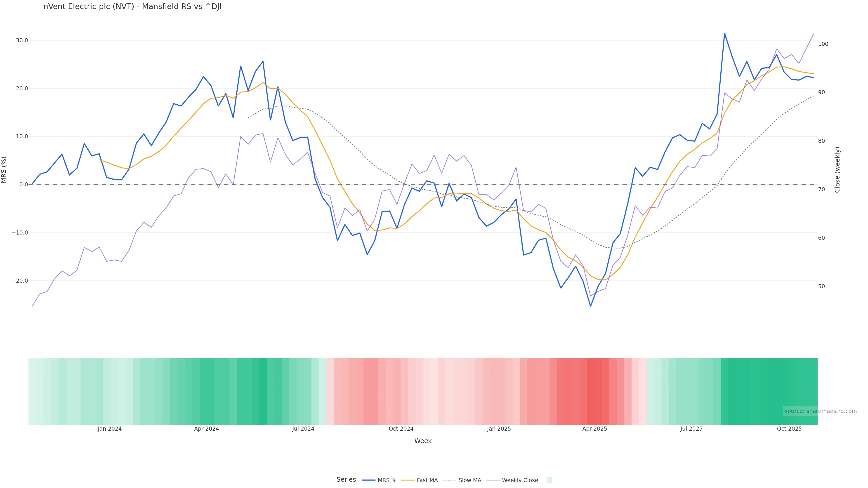868x488 pixels.
Task: Click the 100 tick on Close axis
Action: point(823,44)
